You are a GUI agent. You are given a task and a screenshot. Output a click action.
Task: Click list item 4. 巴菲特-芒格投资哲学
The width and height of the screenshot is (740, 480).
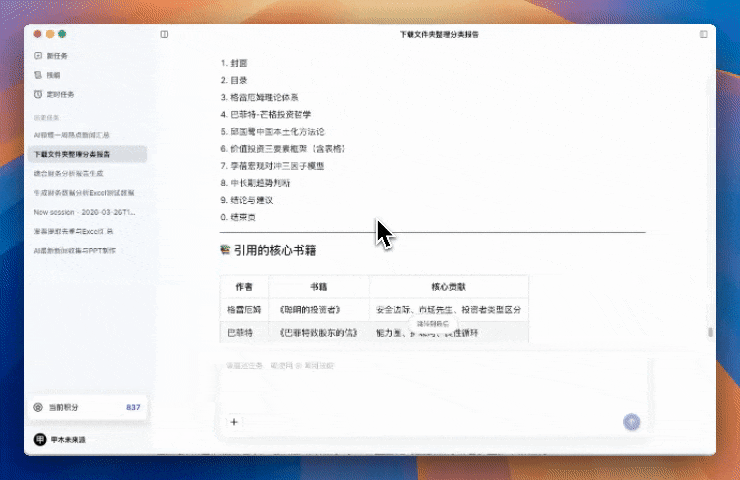pyautogui.click(x=266, y=114)
